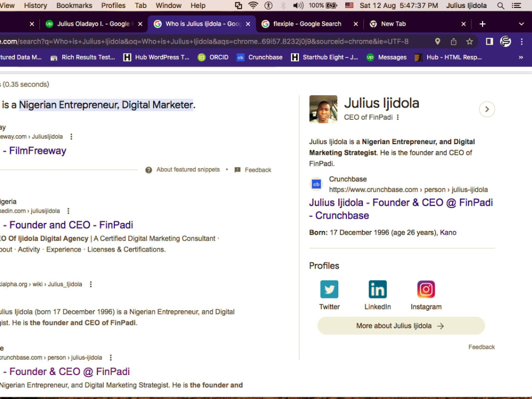Bookmark this page with the star icon
Viewport: 532px width, 399px height.
[470, 41]
